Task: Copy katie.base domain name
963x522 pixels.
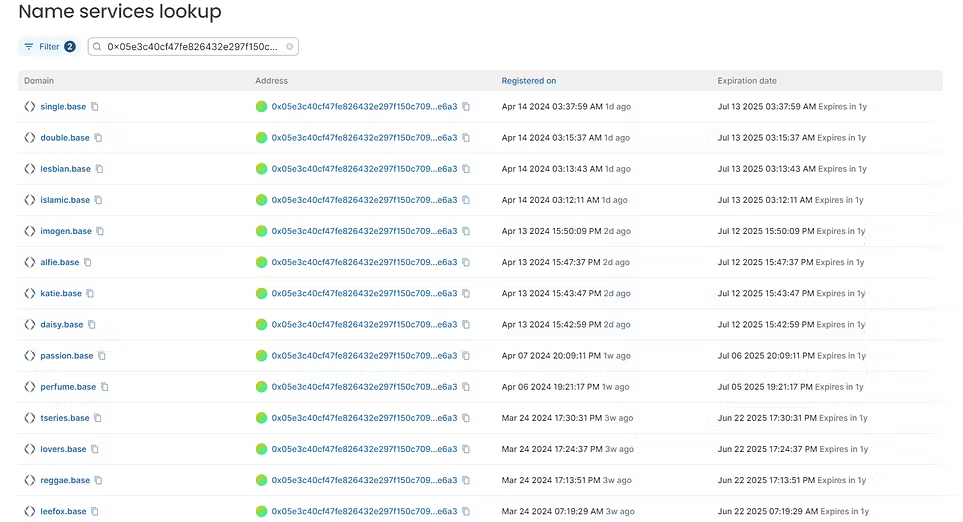Action: 90,293
